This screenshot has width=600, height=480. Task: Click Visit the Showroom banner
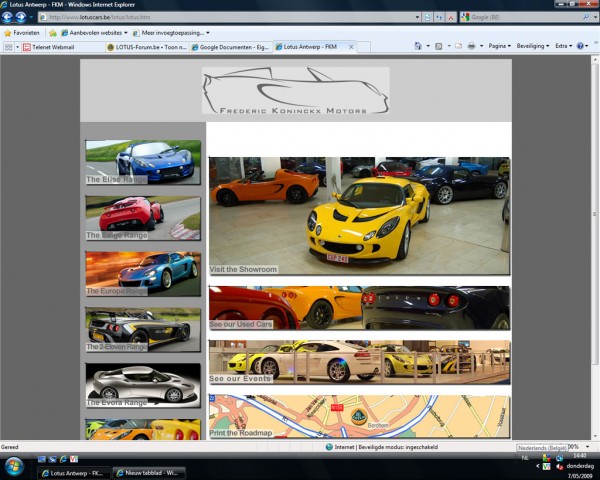[359, 216]
